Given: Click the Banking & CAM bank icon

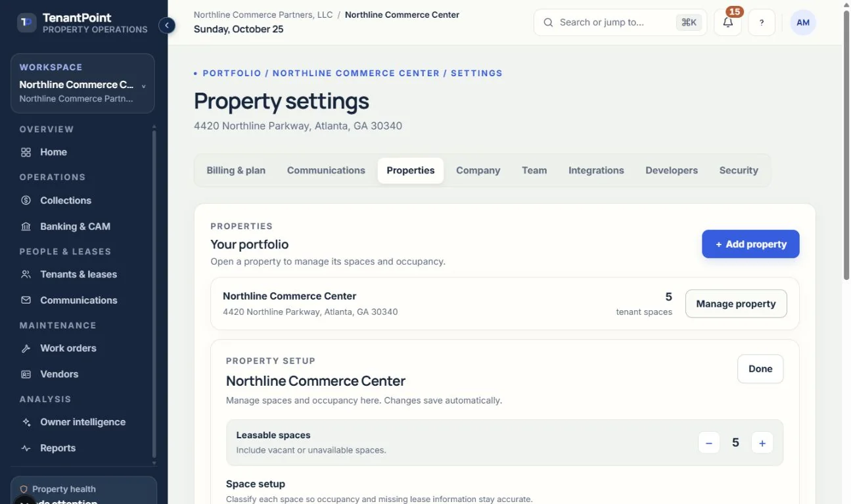Looking at the screenshot, I should [x=26, y=226].
